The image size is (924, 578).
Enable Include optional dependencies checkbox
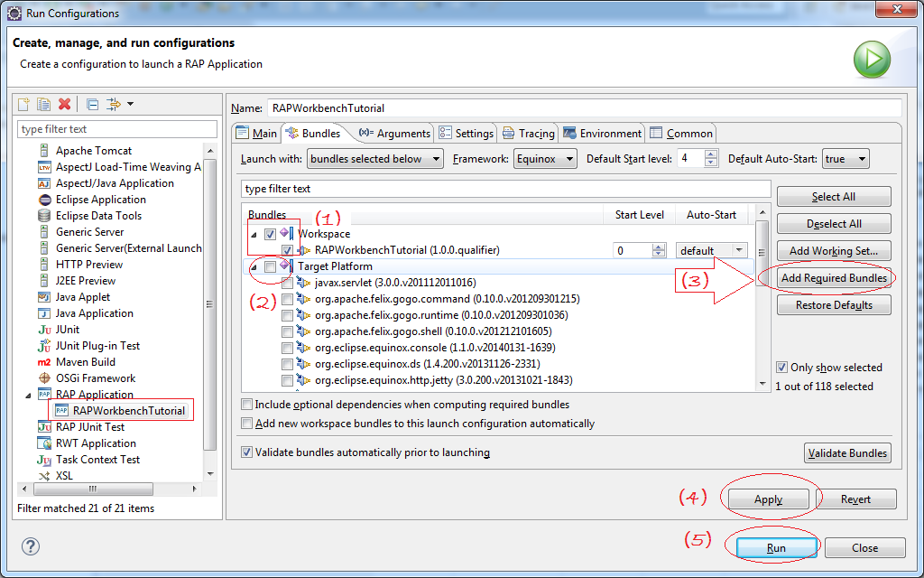click(x=247, y=405)
